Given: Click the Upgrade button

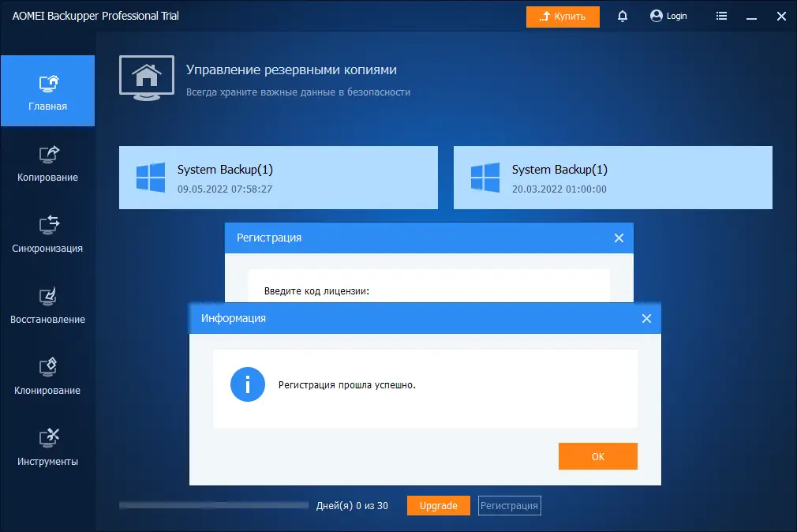Looking at the screenshot, I should click(438, 505).
